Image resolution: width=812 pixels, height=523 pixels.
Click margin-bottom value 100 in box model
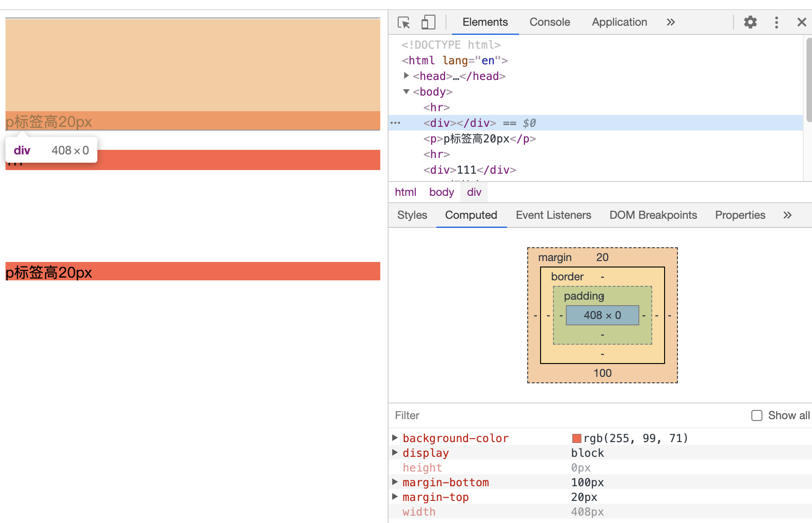pyautogui.click(x=602, y=373)
